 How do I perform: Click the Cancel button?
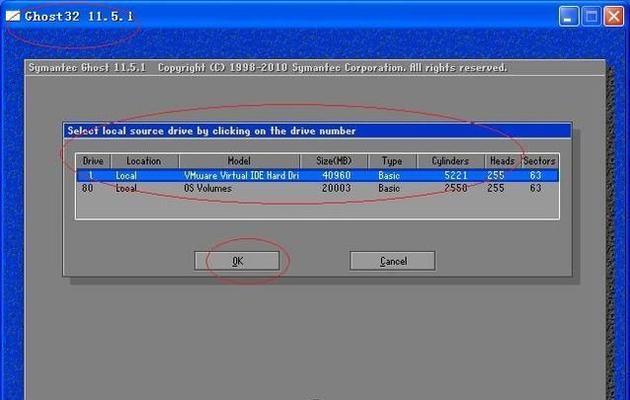click(x=393, y=261)
